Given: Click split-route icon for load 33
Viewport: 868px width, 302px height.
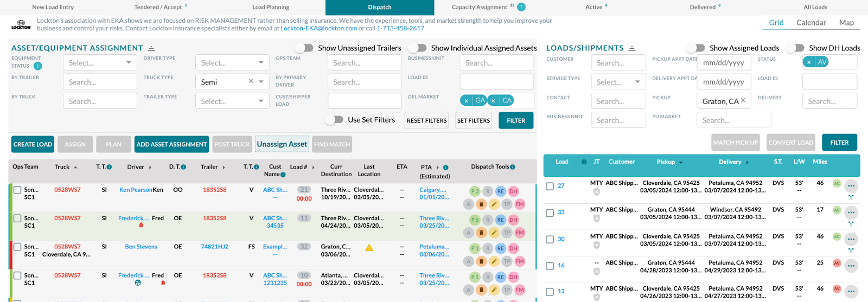Looking at the screenshot, I should tap(851, 223).
